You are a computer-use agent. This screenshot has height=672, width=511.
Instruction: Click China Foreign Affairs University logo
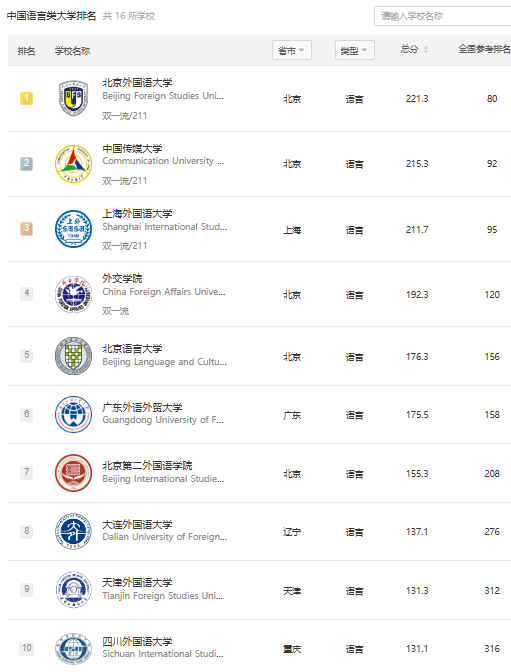click(x=73, y=294)
